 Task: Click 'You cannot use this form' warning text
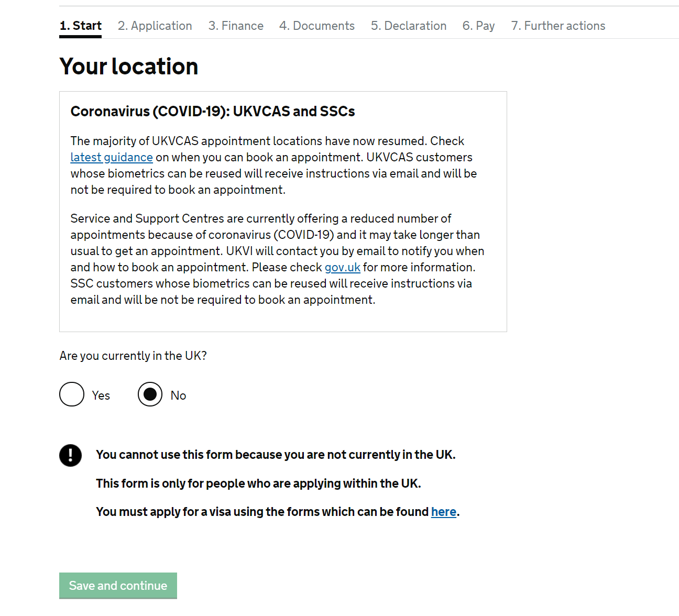coord(276,455)
